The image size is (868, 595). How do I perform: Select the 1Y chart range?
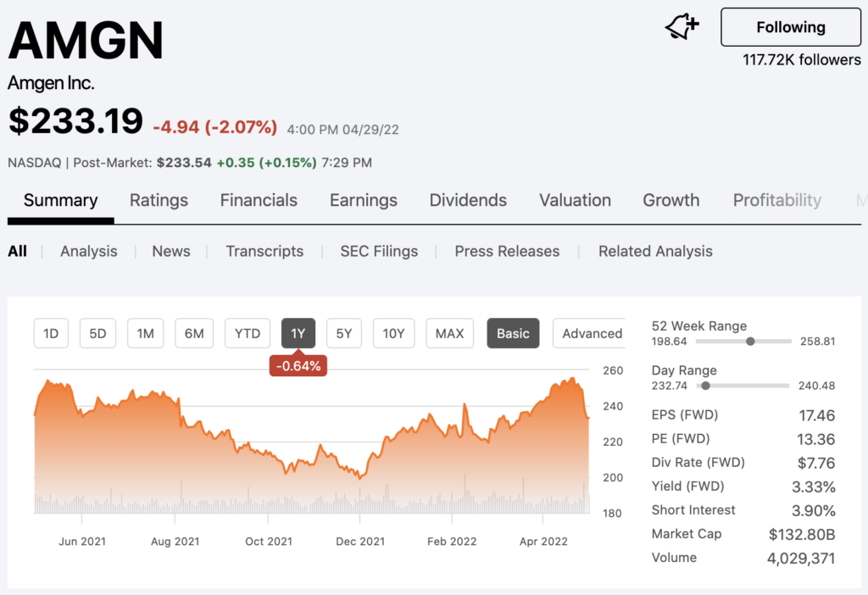[298, 333]
